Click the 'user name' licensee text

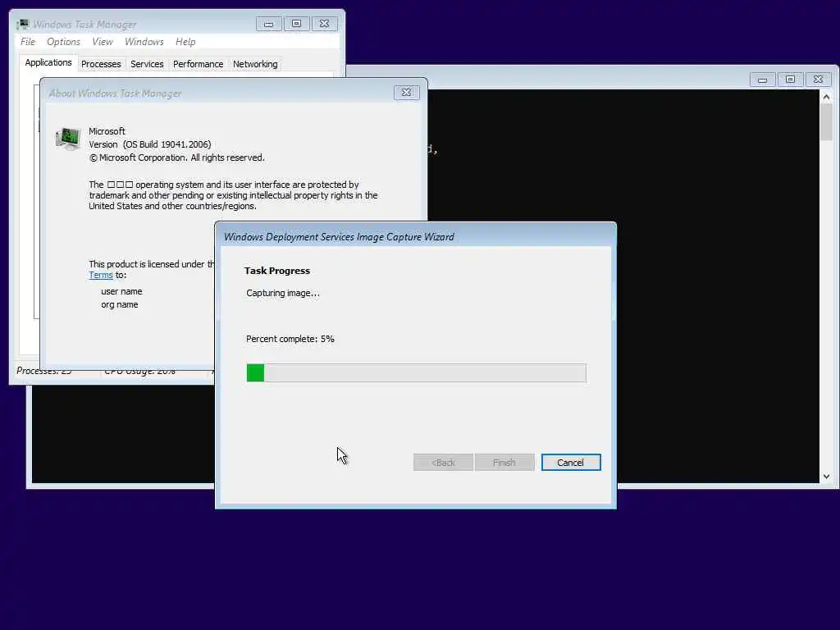121,291
